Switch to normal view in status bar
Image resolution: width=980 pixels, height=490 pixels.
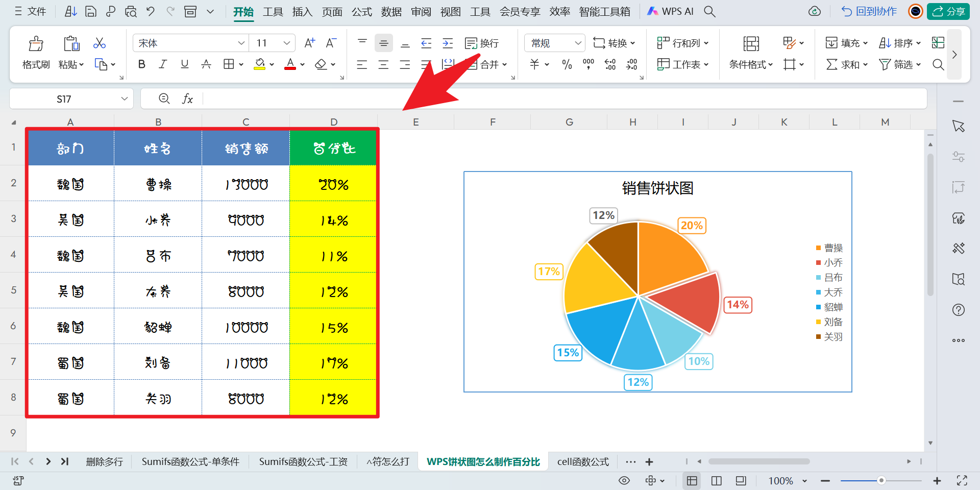click(x=692, y=480)
